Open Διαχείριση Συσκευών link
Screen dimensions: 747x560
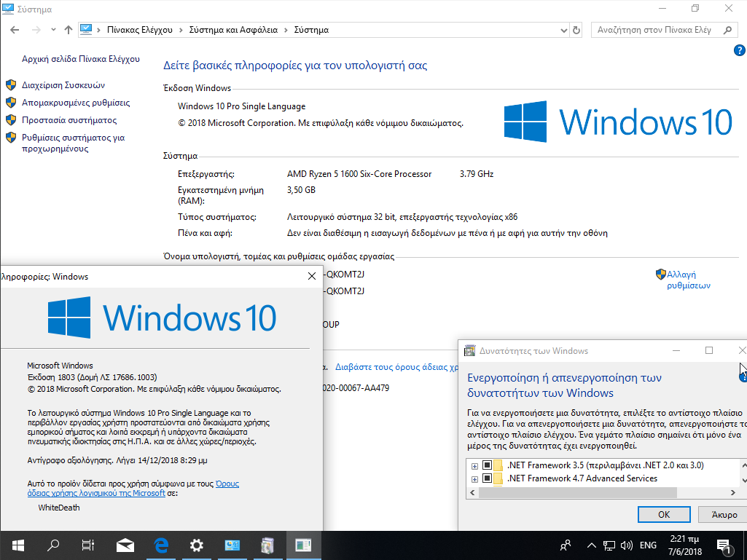63,85
